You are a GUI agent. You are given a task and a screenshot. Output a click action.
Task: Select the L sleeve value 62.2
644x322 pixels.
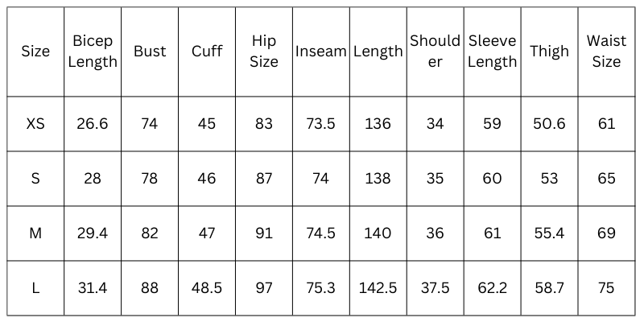[492, 288]
